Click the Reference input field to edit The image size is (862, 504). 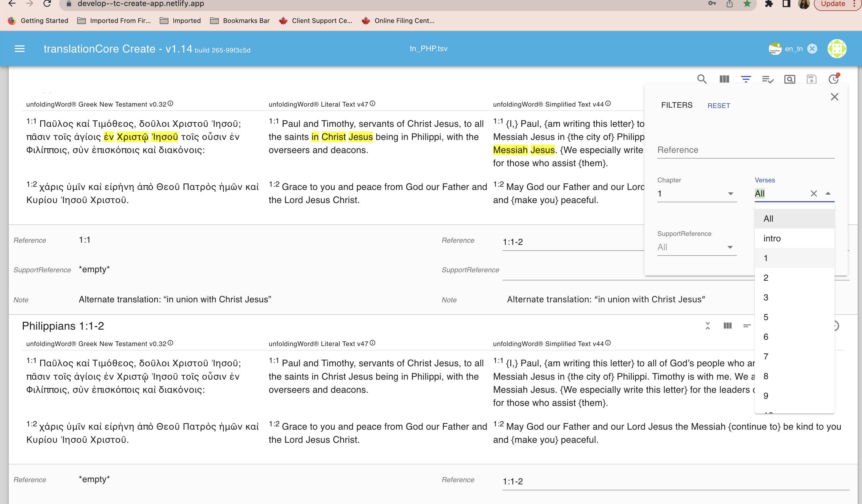click(744, 150)
